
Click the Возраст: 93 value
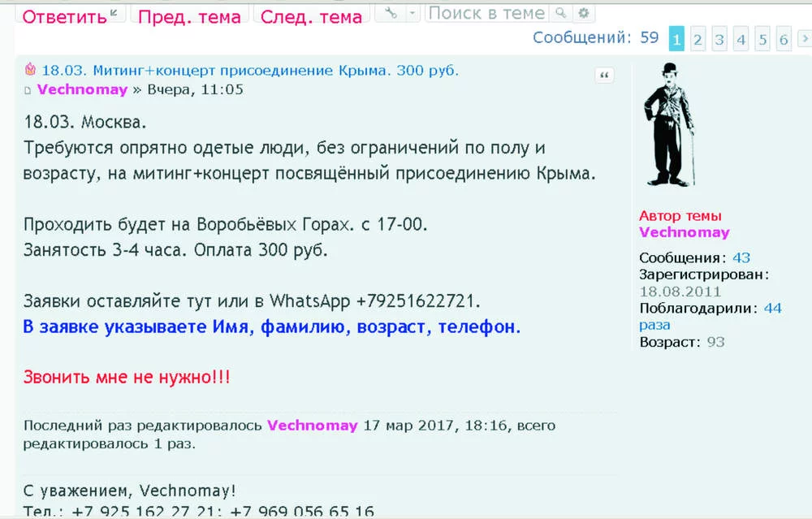[x=715, y=342]
